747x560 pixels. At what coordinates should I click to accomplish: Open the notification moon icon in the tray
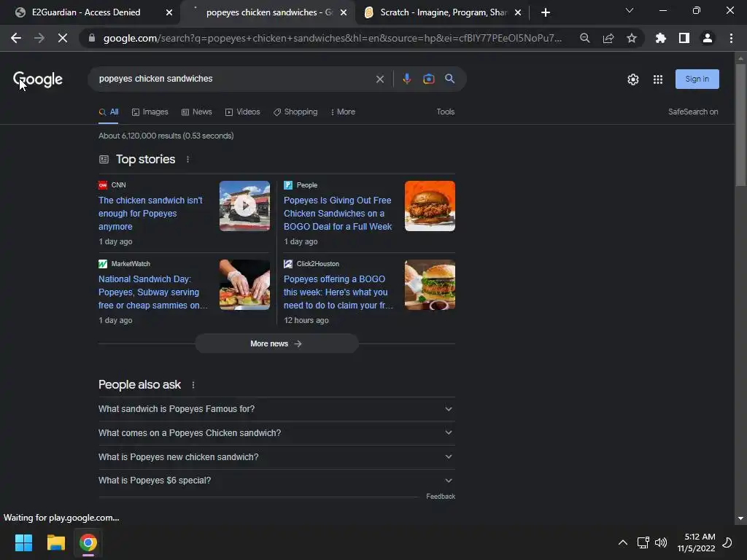[x=727, y=542]
